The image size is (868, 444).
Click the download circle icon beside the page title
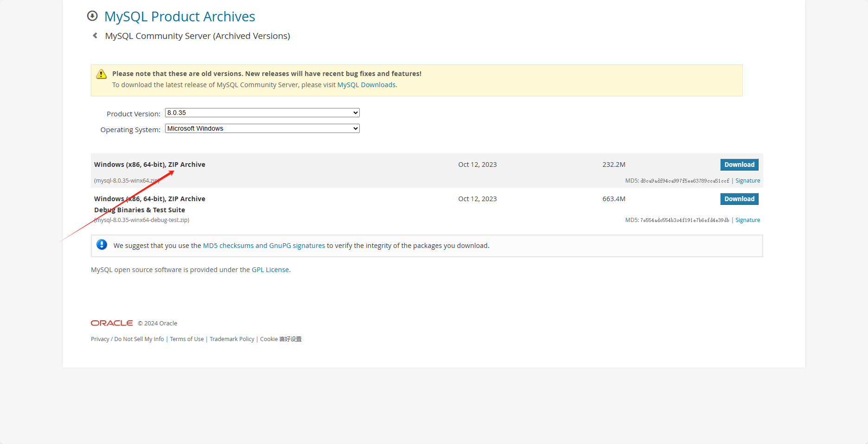click(92, 16)
